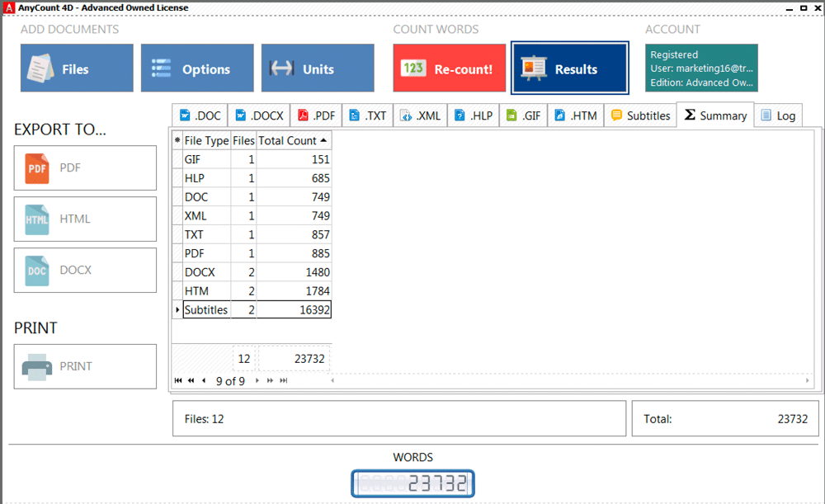Open the Options panel
Image resolution: width=825 pixels, height=504 pixels.
(x=197, y=68)
